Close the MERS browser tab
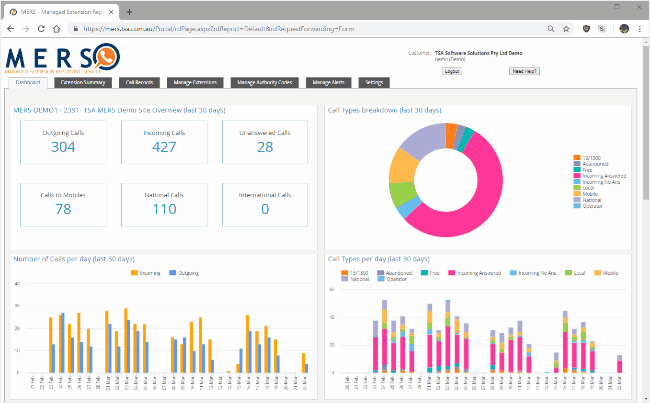This screenshot has width=650, height=403. [111, 12]
